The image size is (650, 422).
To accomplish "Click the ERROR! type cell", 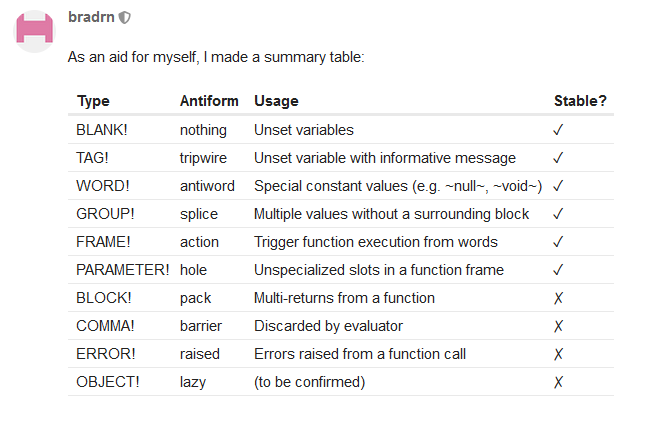I will [106, 354].
